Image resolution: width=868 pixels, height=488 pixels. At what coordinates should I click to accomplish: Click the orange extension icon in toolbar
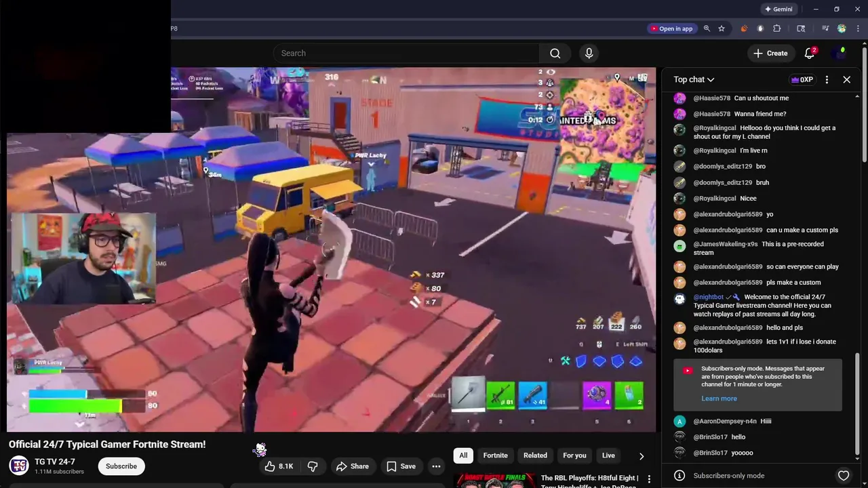[744, 28]
